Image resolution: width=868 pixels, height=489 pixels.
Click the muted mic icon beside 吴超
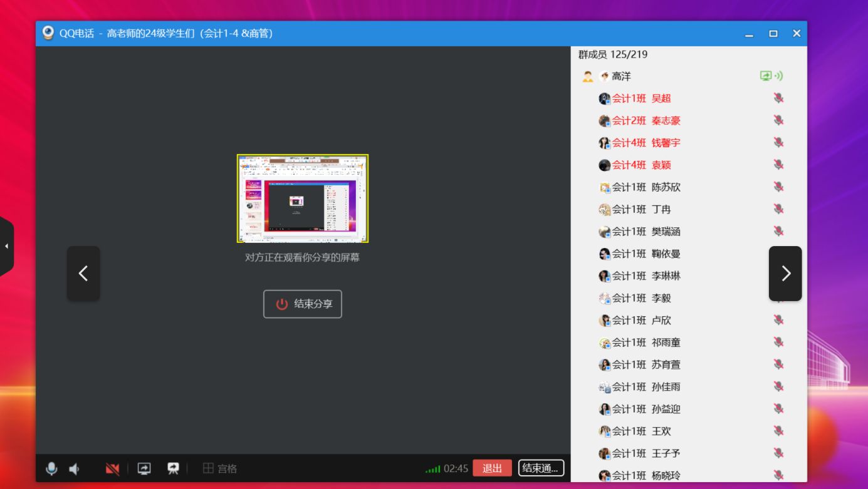(x=778, y=98)
